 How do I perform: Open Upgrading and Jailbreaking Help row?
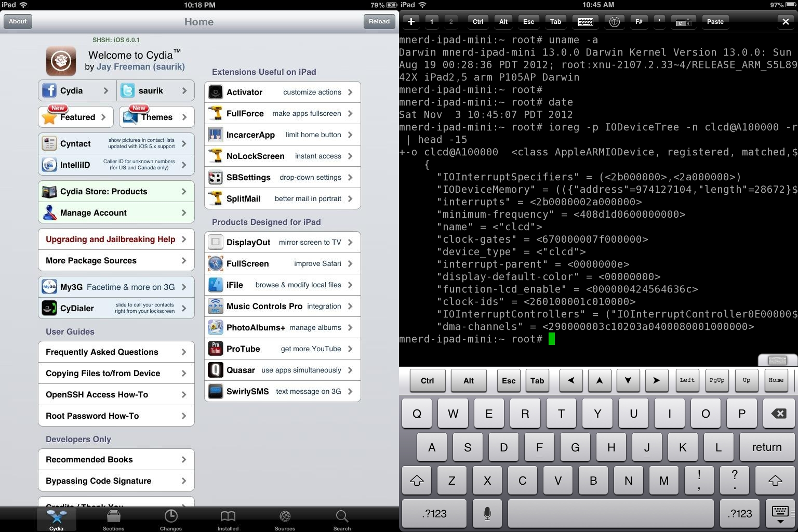[116, 240]
